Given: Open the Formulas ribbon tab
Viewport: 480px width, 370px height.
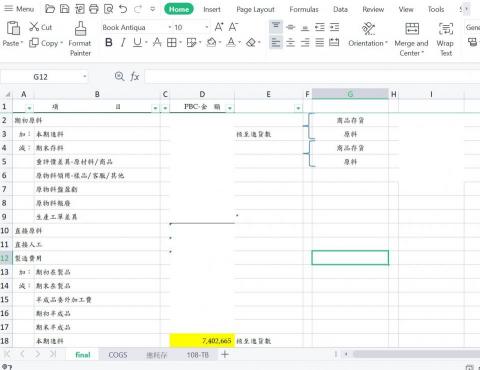Looking at the screenshot, I should point(304,9).
